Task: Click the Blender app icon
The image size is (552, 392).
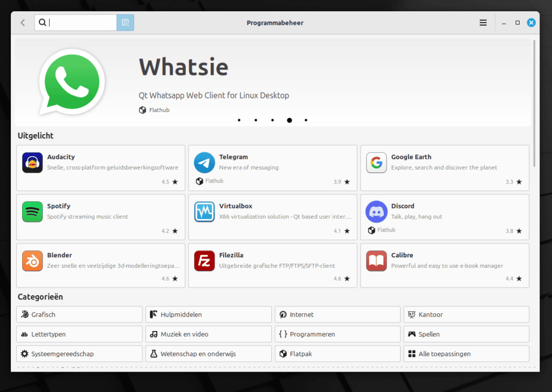Action: (x=32, y=260)
